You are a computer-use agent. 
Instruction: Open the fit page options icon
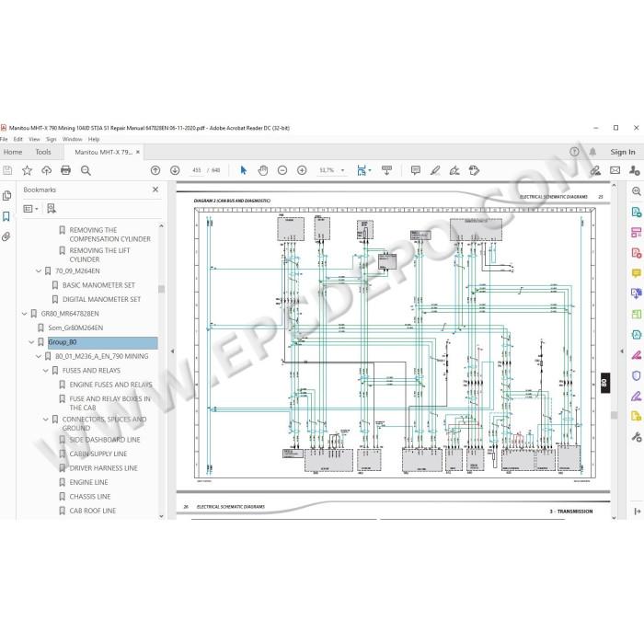coord(363,170)
